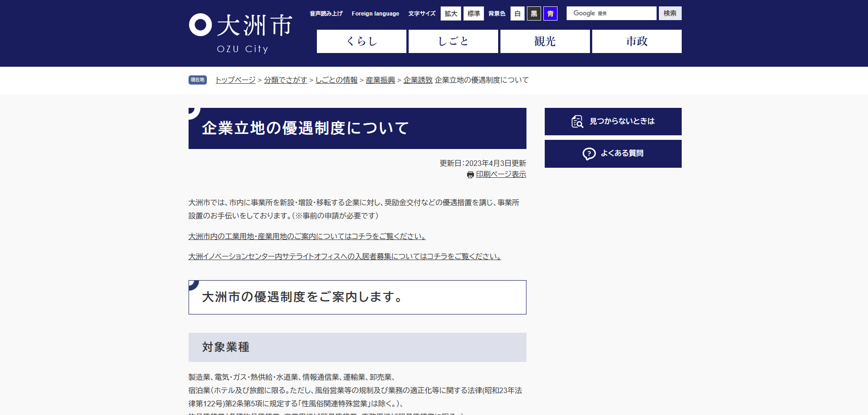
Task: Select black background color 黒
Action: click(534, 14)
